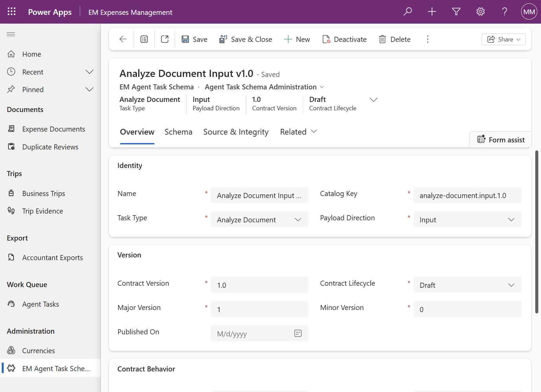Open Currencies
Screen dimensions: 541x392
[x=50, y=351]
